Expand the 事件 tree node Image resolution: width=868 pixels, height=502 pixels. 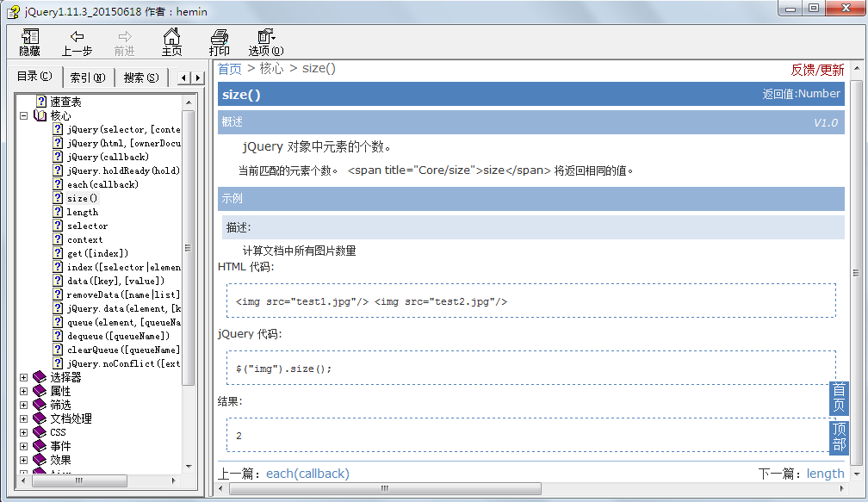24,447
